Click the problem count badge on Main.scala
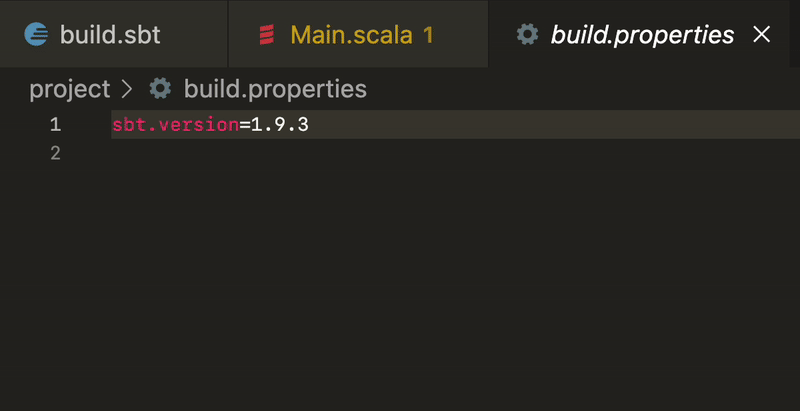 point(428,35)
